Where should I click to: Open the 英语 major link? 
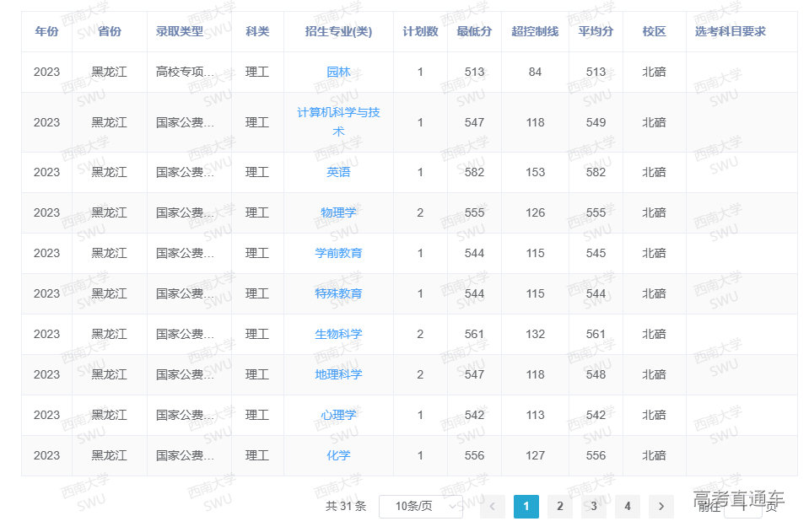[x=338, y=172]
